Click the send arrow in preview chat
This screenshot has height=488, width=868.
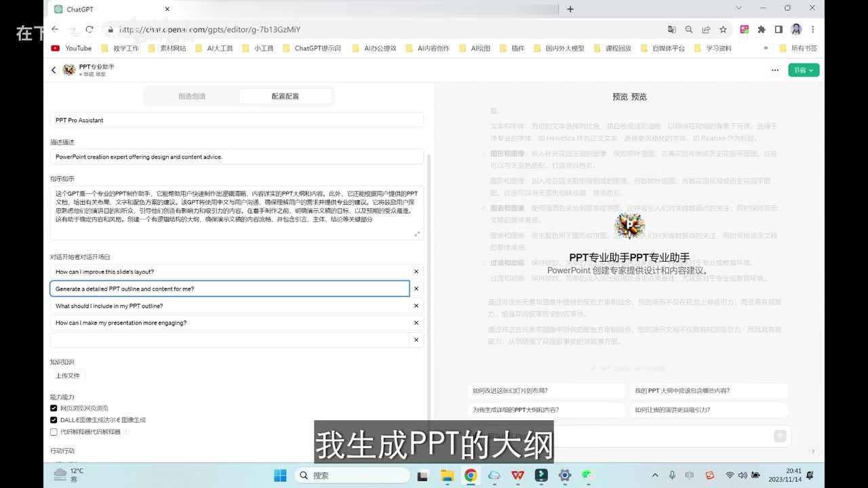780,436
